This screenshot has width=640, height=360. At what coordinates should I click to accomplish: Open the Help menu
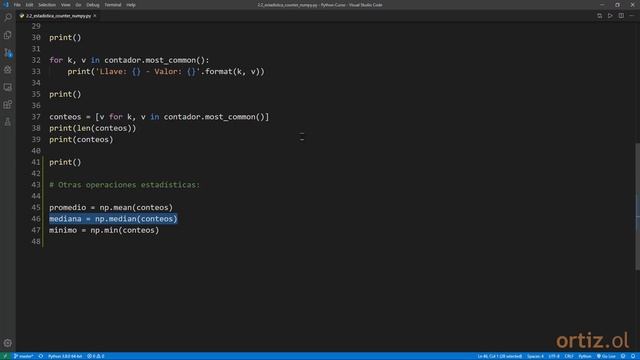131,5
